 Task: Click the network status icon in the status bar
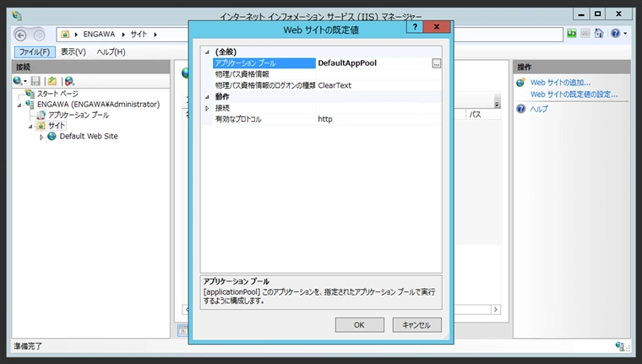(x=620, y=346)
